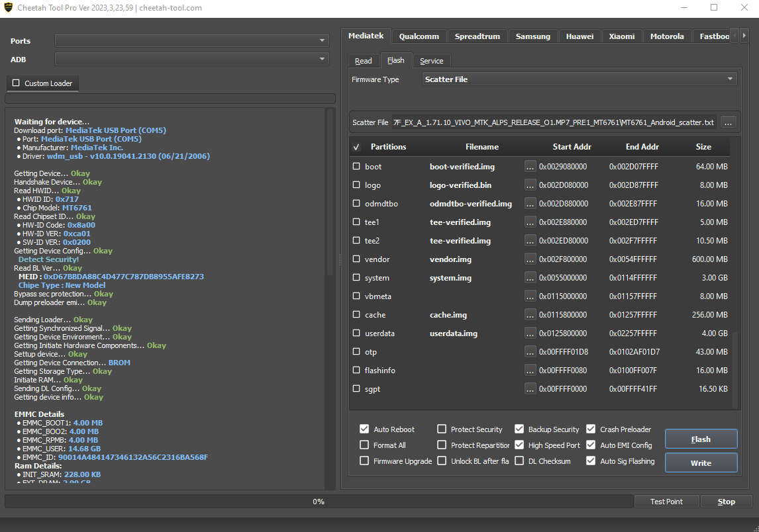
Task: Enable the Firmware Upgrade option
Action: point(364,461)
